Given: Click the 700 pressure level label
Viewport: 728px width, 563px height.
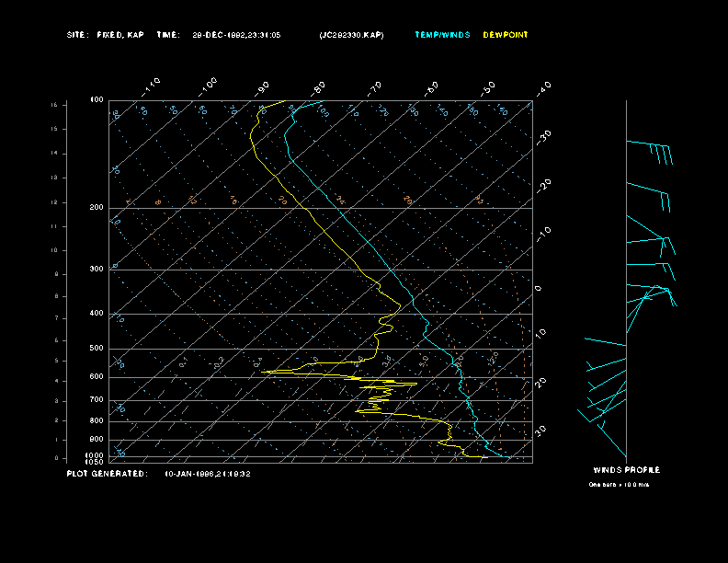Looking at the screenshot, I should click(97, 400).
